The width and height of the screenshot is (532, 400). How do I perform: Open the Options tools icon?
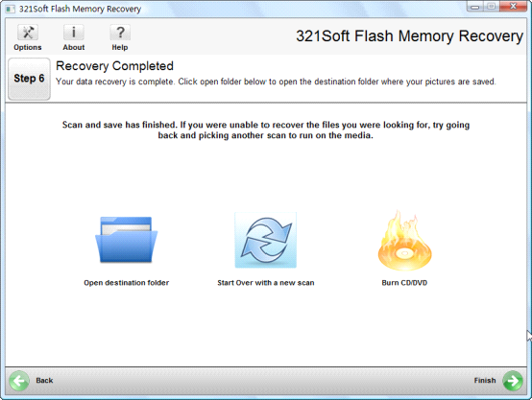coord(28,33)
